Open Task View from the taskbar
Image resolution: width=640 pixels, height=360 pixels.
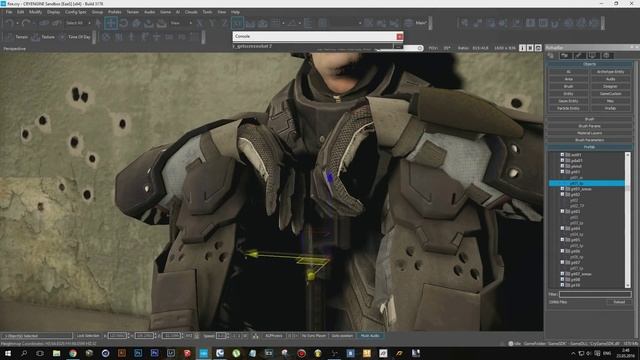(x=40, y=353)
